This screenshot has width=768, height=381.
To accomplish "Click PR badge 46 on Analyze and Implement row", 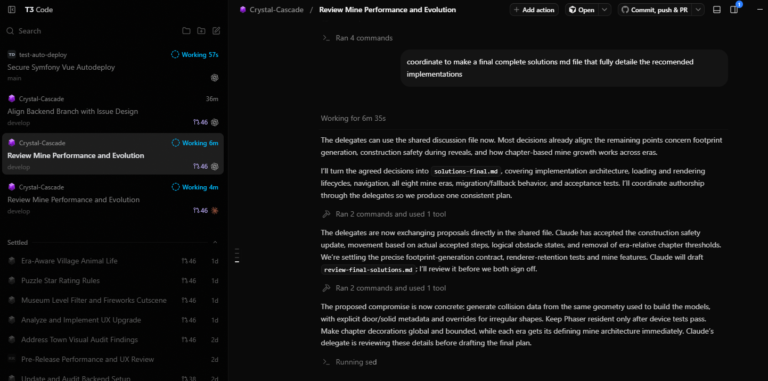I will (189, 320).
